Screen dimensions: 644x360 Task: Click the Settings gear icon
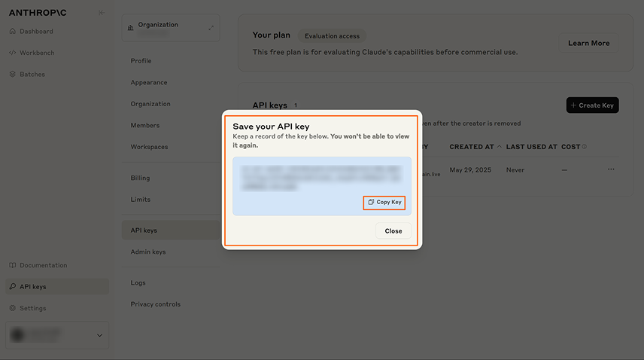pos(12,308)
